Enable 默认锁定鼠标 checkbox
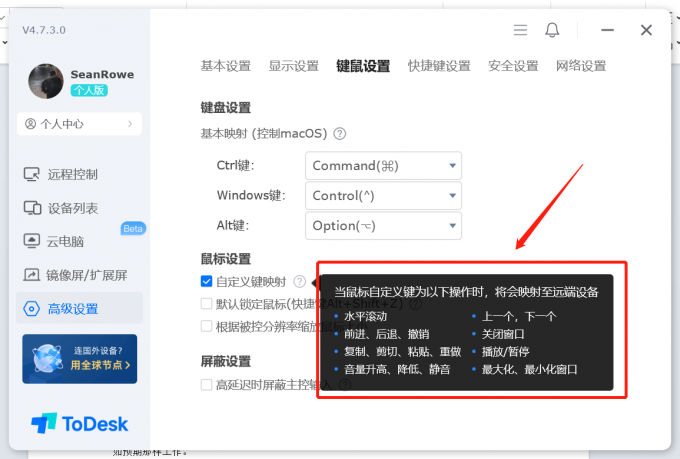680x459 pixels. [x=206, y=304]
